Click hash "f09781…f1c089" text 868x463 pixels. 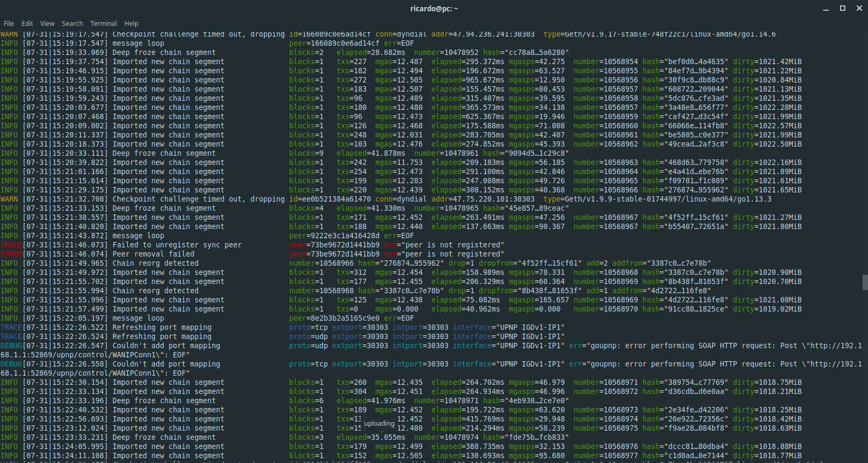(x=685, y=181)
